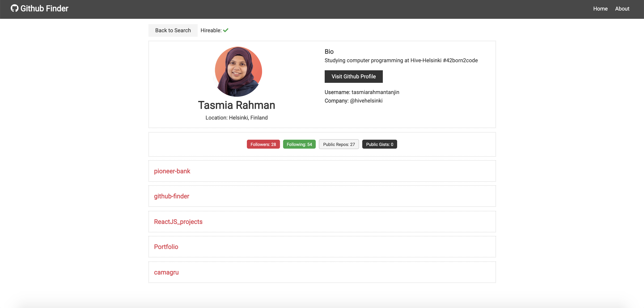Open the Portfolio repository link
This screenshot has height=308, width=644.
[x=166, y=247]
